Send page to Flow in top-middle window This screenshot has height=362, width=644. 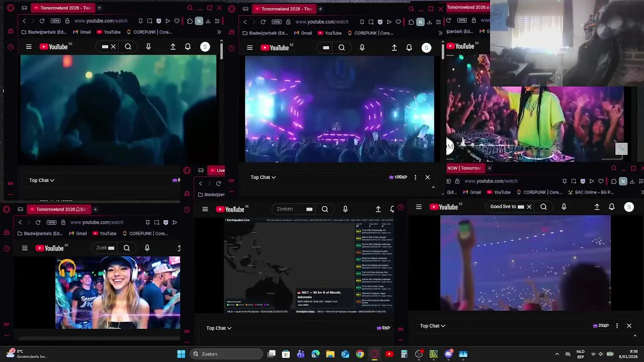point(389,22)
